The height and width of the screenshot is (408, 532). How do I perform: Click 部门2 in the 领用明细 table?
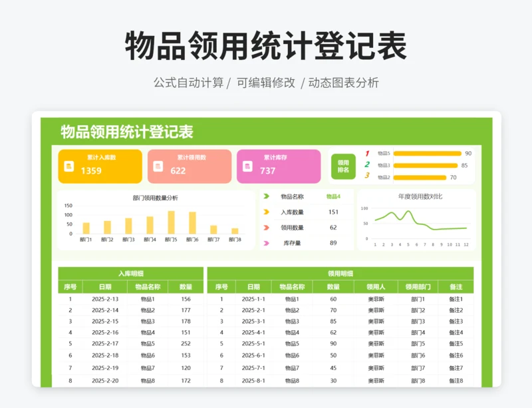pyautogui.click(x=418, y=310)
